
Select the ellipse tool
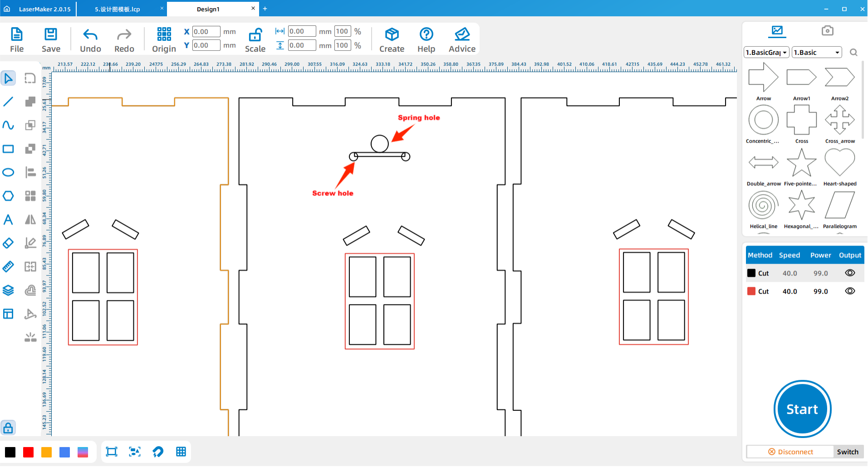click(x=8, y=172)
